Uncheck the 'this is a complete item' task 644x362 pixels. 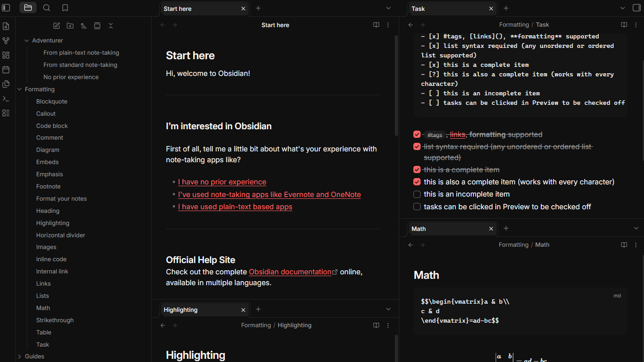(x=417, y=169)
